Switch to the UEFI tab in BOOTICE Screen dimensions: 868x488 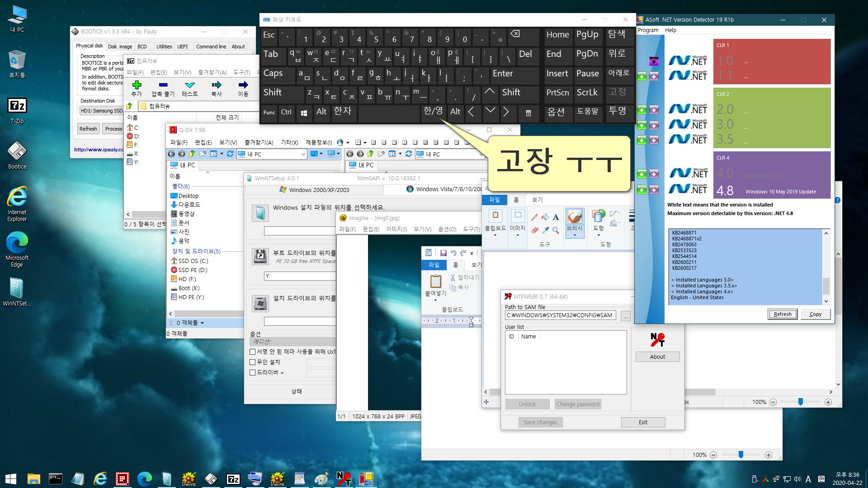tap(183, 47)
